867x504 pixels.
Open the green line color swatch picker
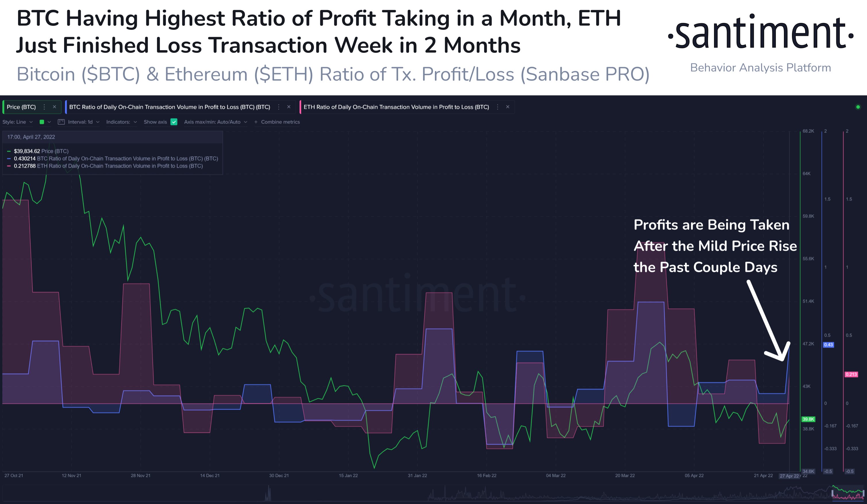45,122
